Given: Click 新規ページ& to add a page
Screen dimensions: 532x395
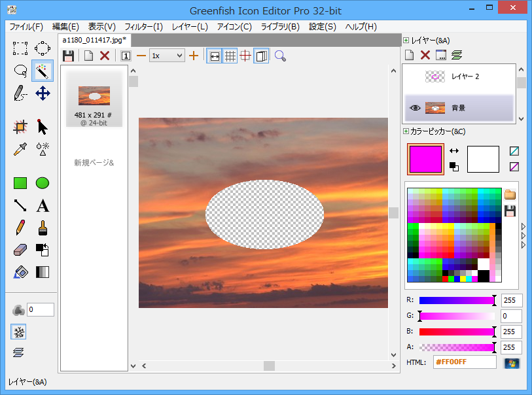Looking at the screenshot, I should [x=94, y=163].
